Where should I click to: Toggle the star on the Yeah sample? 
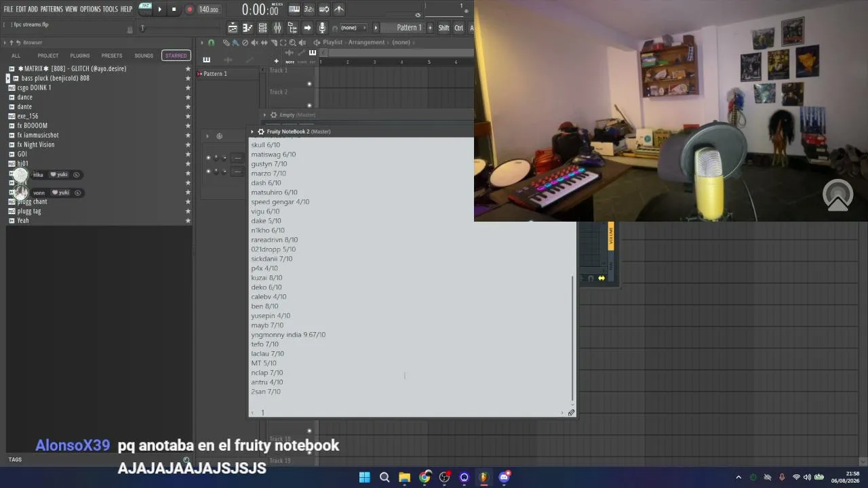(188, 221)
